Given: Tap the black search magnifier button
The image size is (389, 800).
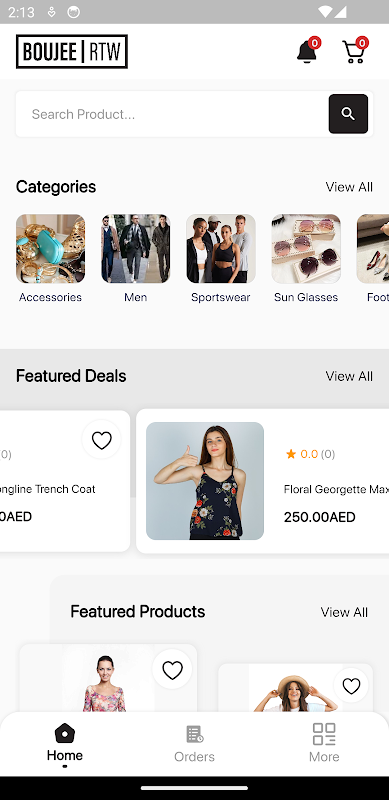Looking at the screenshot, I should [348, 114].
